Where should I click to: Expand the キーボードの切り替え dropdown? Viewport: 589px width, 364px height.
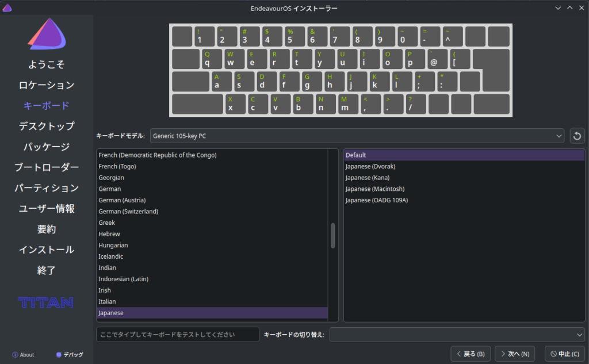click(x=457, y=334)
